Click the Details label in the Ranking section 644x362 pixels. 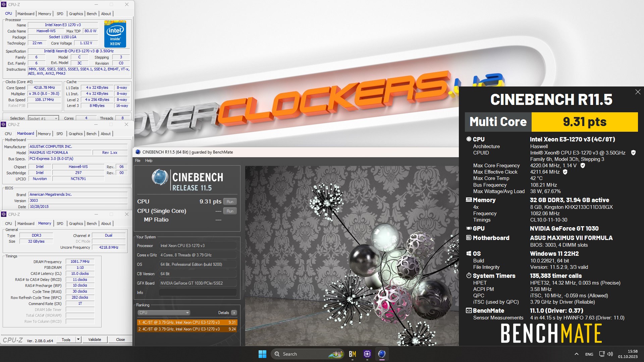tap(223, 313)
